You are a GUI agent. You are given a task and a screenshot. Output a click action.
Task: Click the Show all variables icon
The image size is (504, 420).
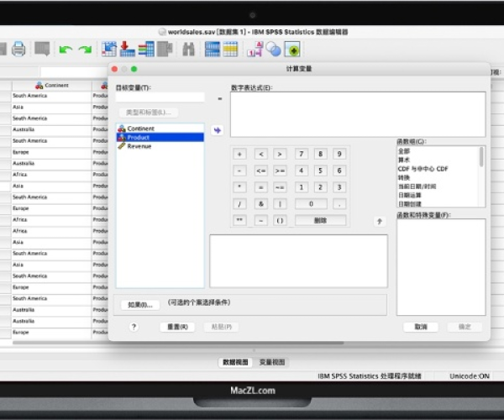coord(292,50)
